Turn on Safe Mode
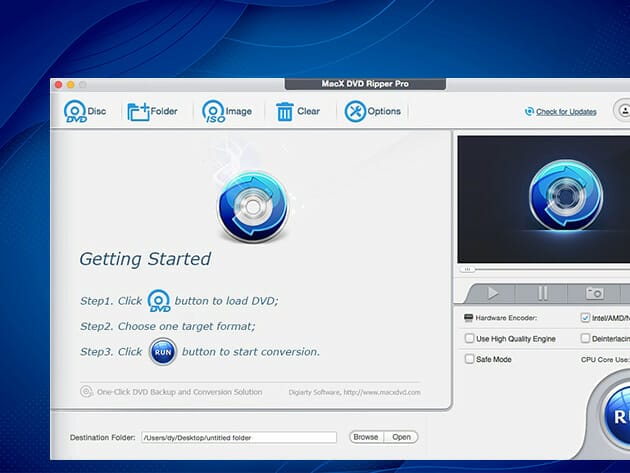This screenshot has height=473, width=630. click(470, 358)
